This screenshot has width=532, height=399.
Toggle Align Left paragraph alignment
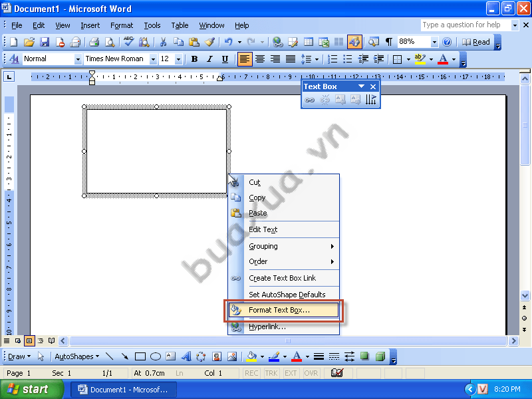click(x=245, y=59)
